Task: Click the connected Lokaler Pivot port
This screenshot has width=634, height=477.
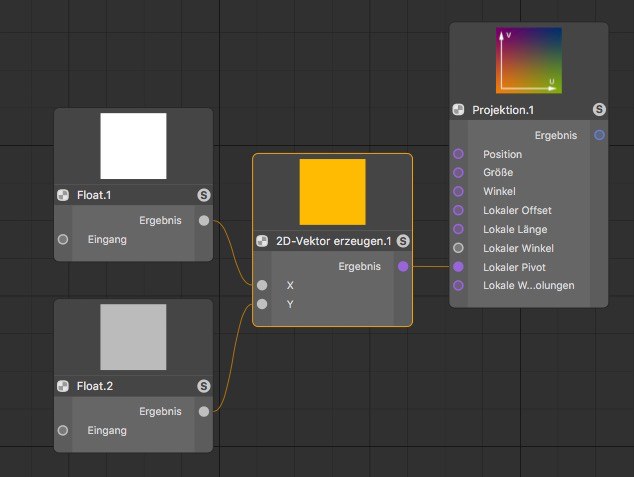Action: 458,267
